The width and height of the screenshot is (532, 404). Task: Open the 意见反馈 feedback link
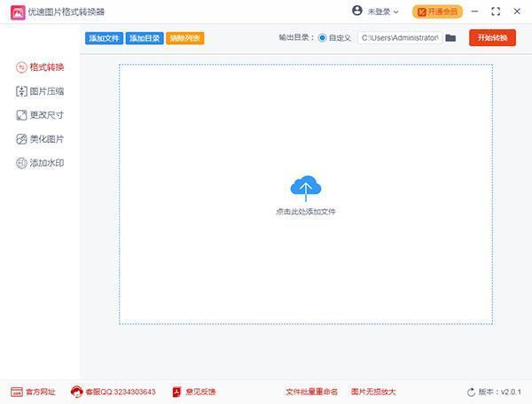[x=194, y=392]
